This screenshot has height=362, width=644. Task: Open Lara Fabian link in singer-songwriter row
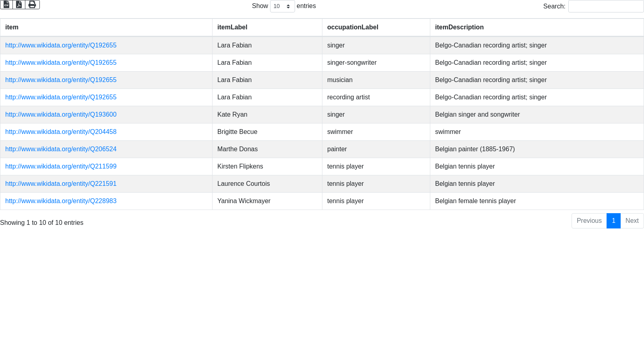[x=61, y=63]
